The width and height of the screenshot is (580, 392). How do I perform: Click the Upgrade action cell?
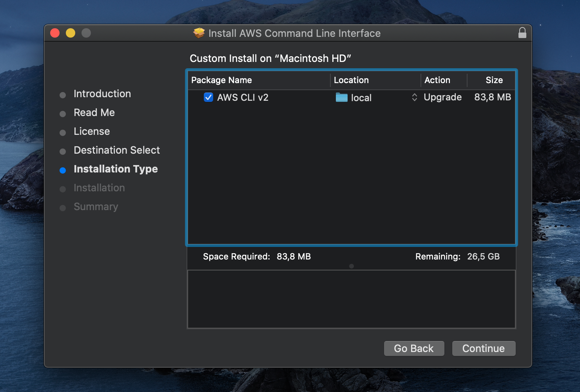[442, 97]
